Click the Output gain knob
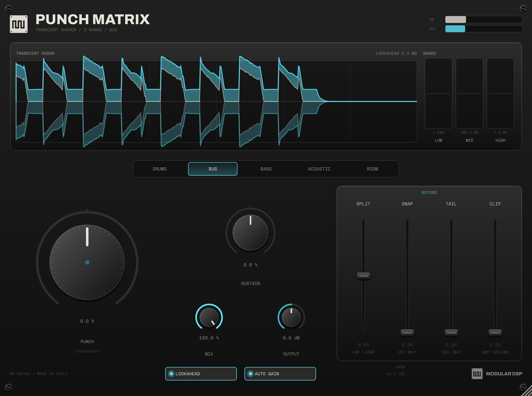The height and width of the screenshot is (396, 532). [291, 317]
